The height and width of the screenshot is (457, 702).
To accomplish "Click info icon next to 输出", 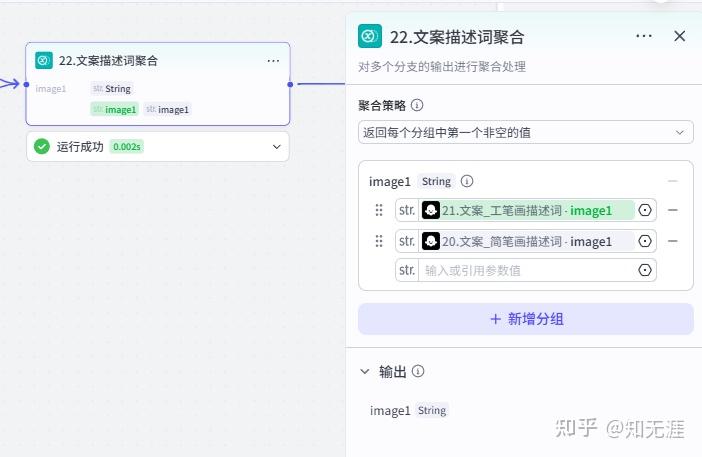I will (418, 371).
